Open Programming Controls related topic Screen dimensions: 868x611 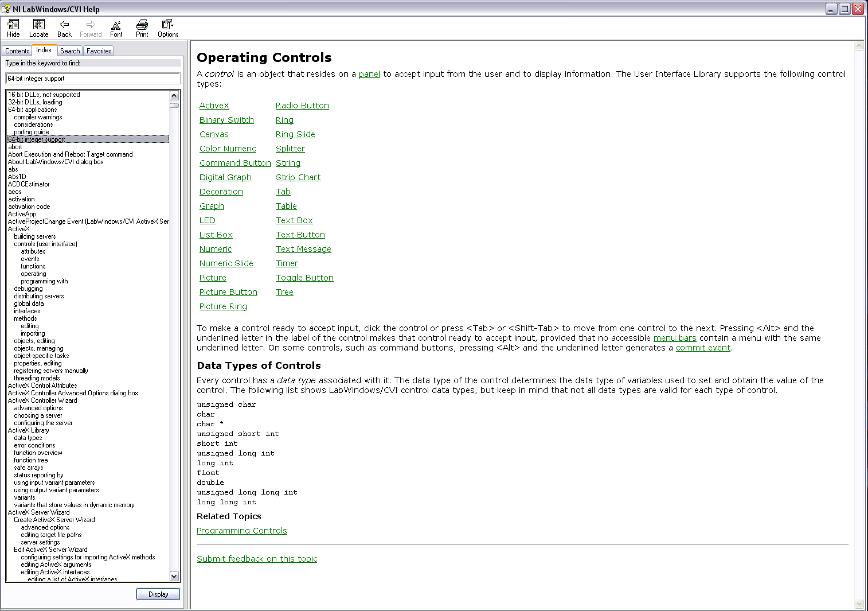coord(242,531)
